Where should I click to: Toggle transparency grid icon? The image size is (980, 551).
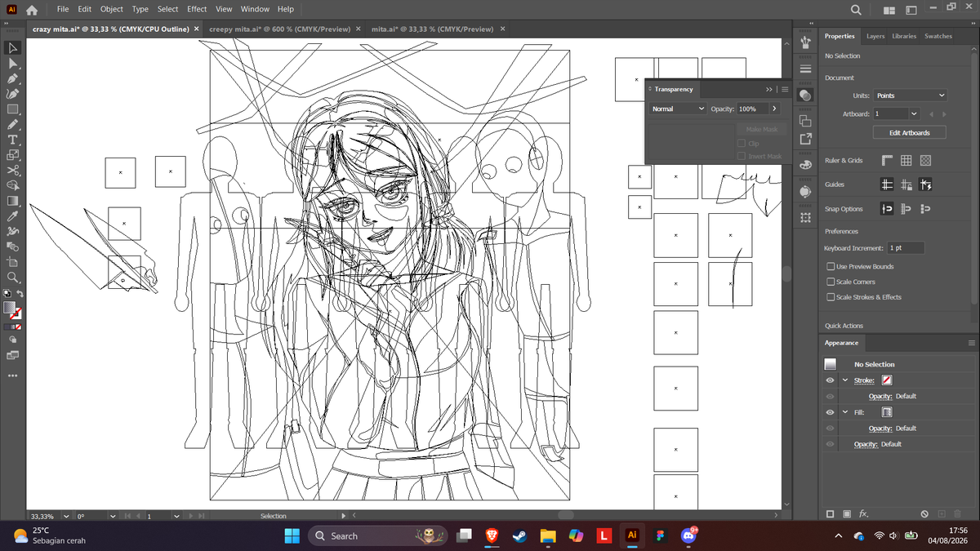coord(926,161)
